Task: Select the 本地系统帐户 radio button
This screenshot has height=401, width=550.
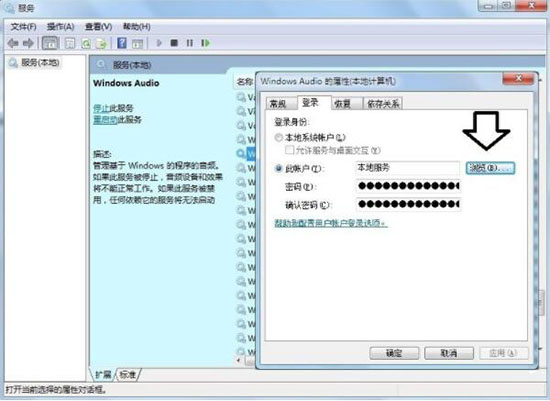Action: pyautogui.click(x=279, y=137)
